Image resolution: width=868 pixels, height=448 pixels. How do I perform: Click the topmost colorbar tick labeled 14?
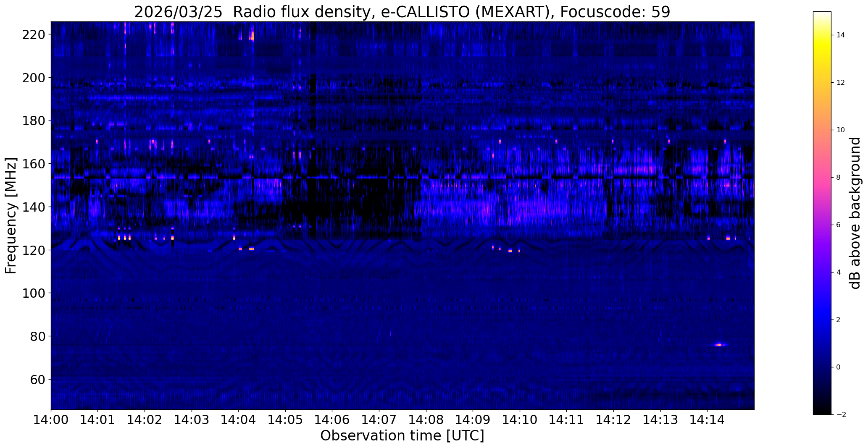tap(841, 35)
